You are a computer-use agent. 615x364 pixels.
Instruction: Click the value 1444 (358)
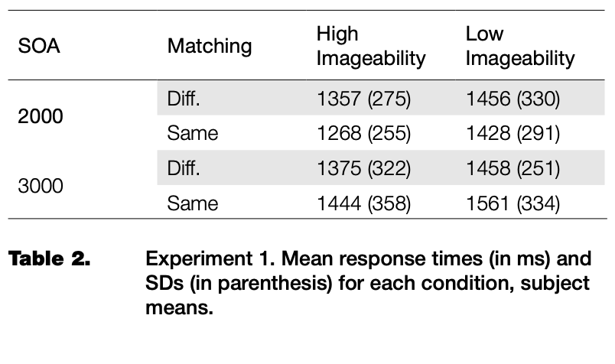tap(363, 203)
